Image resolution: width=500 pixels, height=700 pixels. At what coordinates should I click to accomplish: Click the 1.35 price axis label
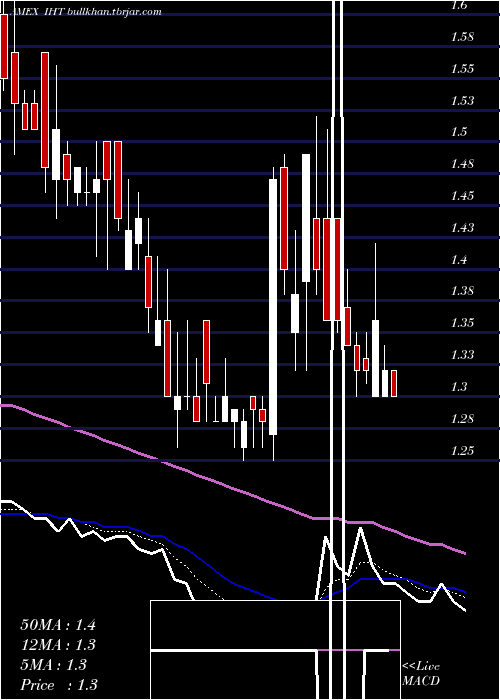tap(463, 323)
